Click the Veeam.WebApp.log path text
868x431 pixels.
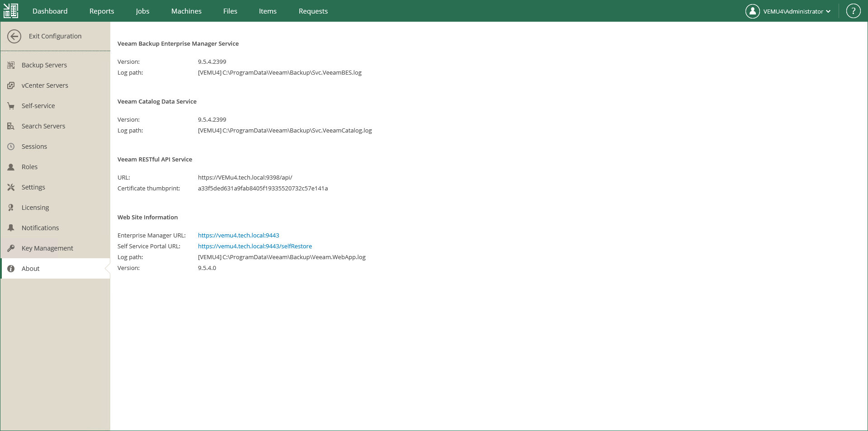[x=282, y=257]
